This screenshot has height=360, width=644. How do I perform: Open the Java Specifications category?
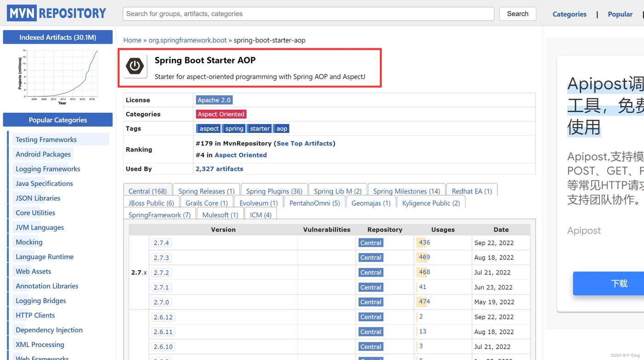(44, 183)
